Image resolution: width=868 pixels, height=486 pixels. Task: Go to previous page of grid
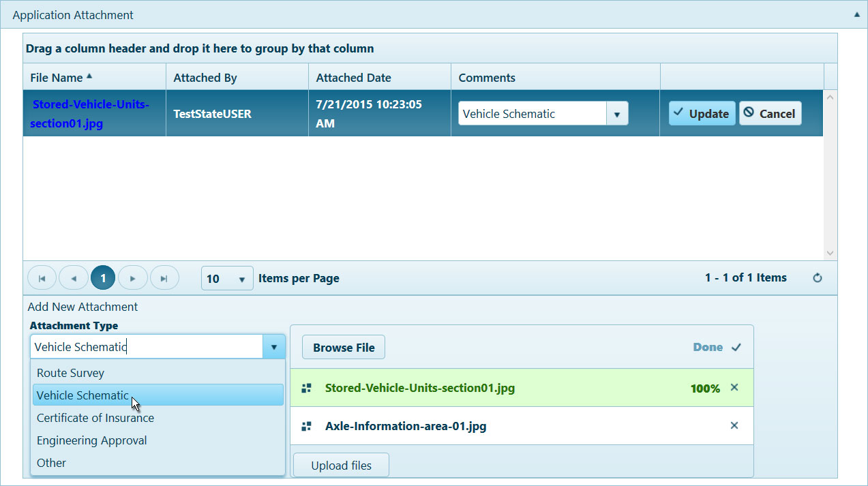[74, 278]
